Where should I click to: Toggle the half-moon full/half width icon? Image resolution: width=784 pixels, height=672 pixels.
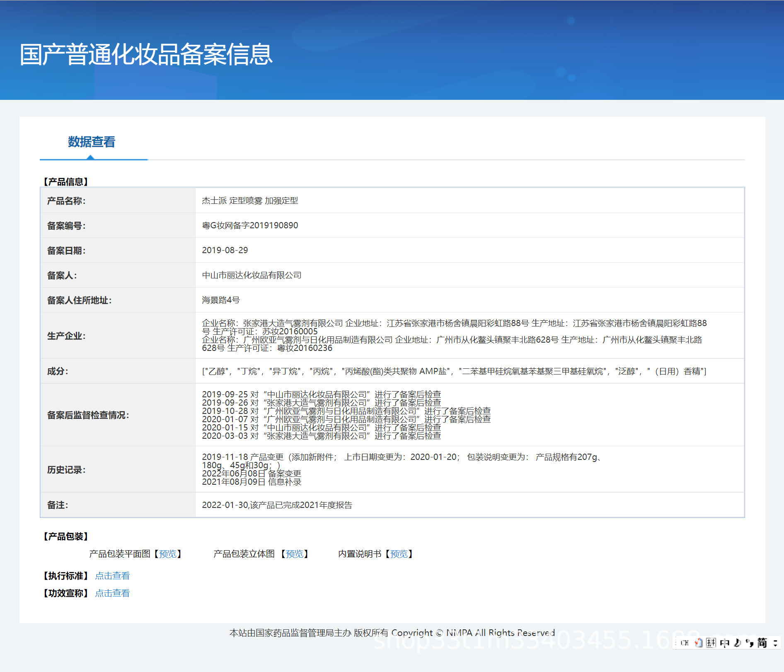737,643
